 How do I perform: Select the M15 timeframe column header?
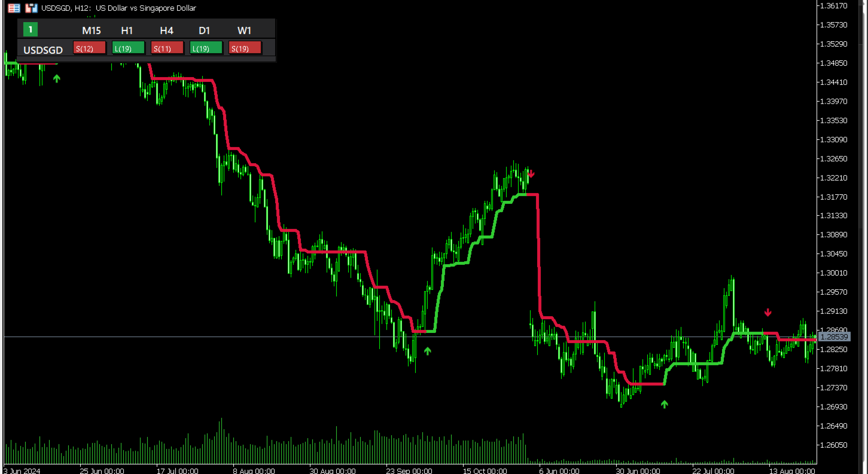[x=92, y=30]
